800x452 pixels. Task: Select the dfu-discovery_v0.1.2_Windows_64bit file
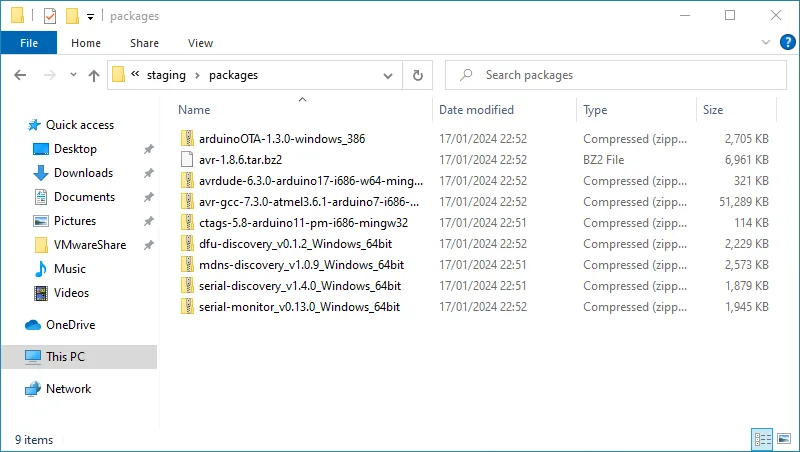(295, 244)
